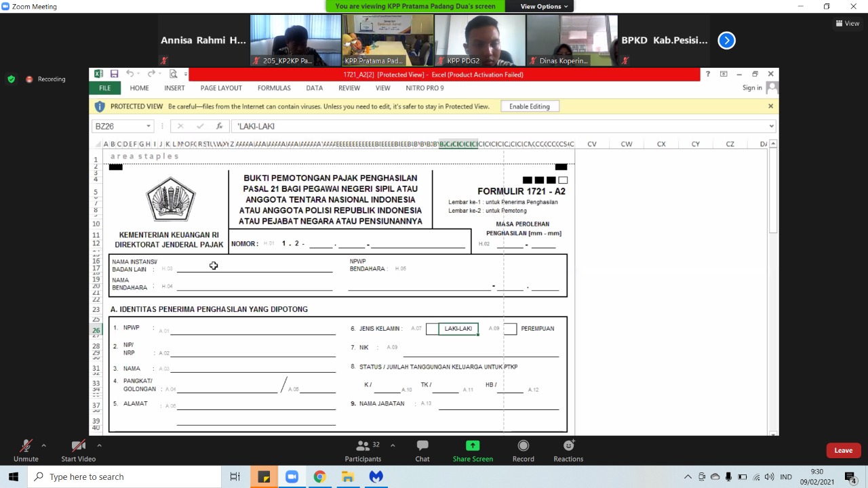Viewport: 868px width, 488px height.
Task: Open the PAGE LAYOUT ribbon tab
Action: pos(221,88)
